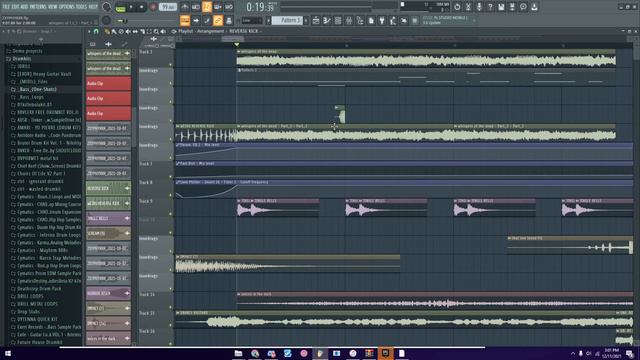Toggle the wait-for-input icon

[x=196, y=7]
